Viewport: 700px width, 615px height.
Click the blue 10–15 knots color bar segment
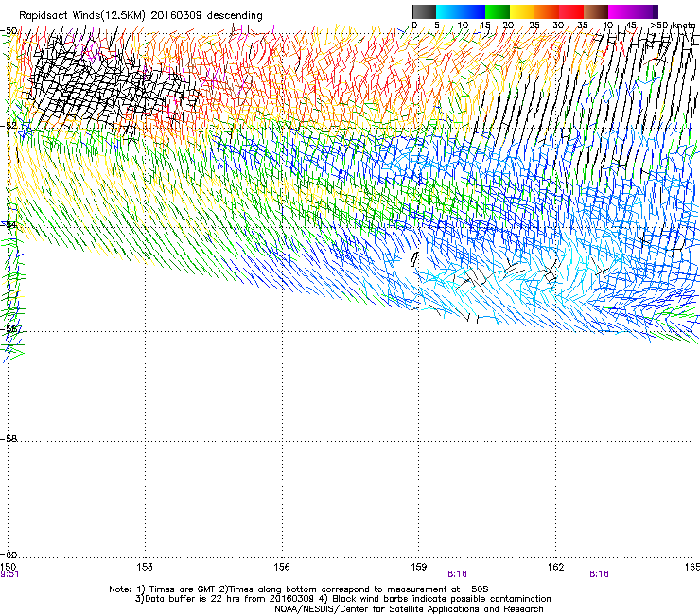pos(473,11)
